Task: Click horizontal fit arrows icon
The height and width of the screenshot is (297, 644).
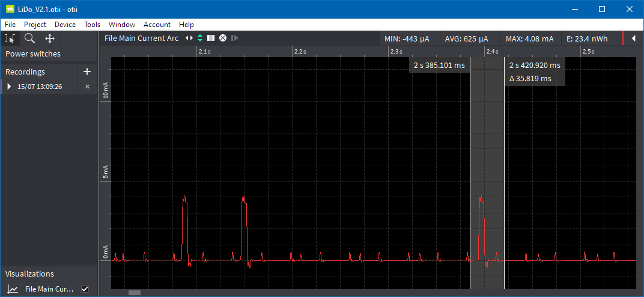Action: (x=189, y=38)
